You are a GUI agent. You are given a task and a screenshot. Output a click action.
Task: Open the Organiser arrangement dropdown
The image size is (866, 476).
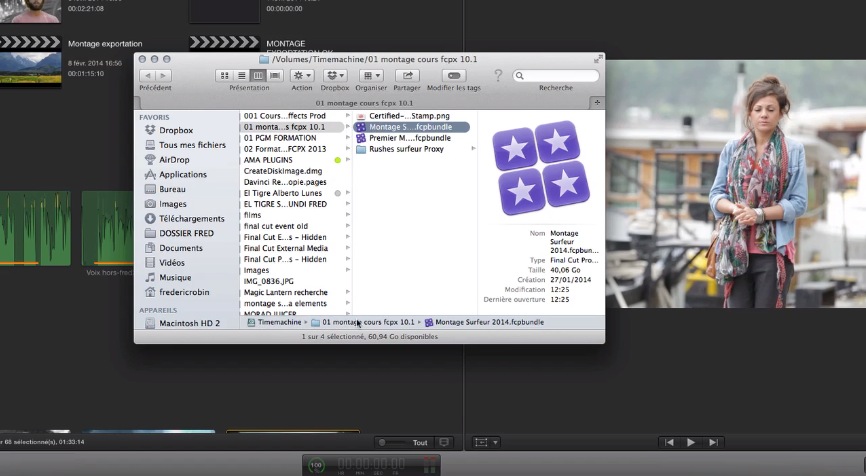pos(371,76)
